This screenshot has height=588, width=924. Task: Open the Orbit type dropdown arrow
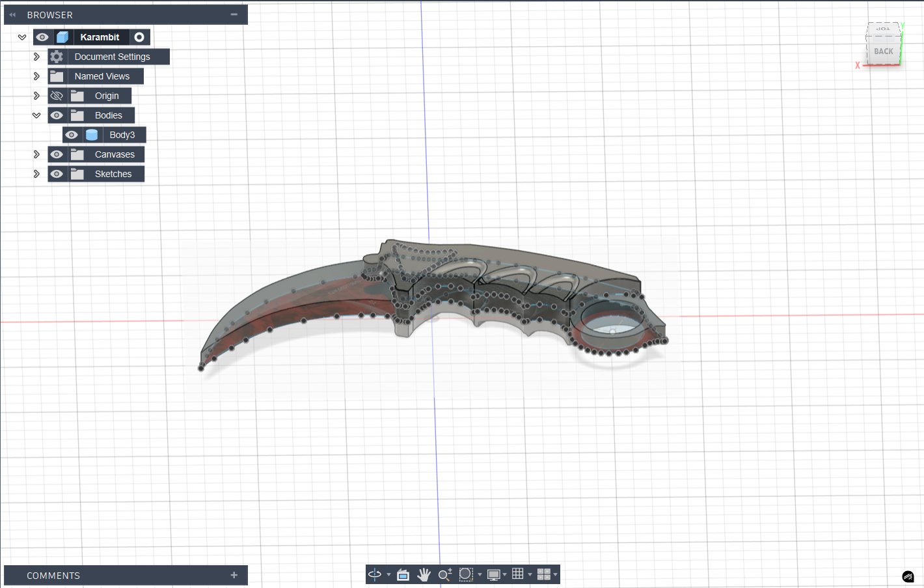[388, 574]
